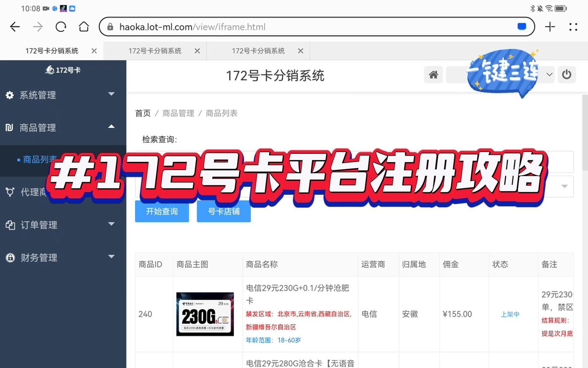
Task: Click the 年龄范围：18-60岁 text
Action: (x=273, y=340)
